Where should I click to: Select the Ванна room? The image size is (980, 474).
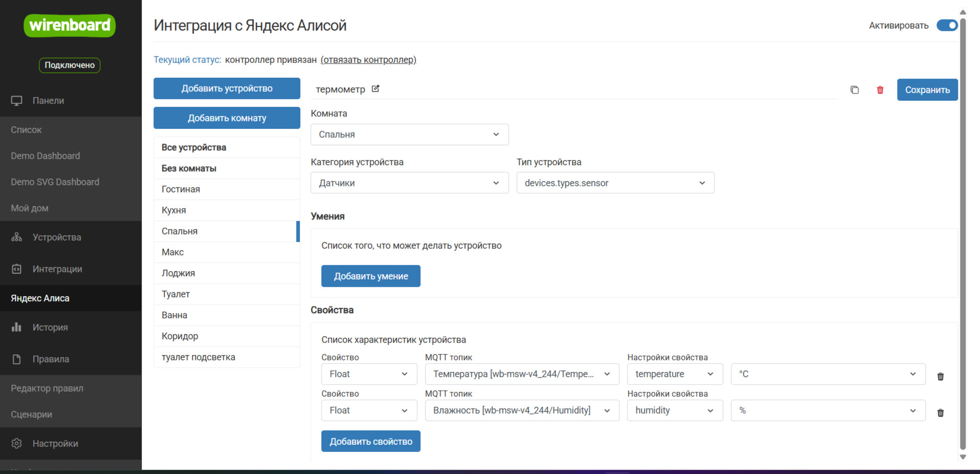(x=227, y=315)
